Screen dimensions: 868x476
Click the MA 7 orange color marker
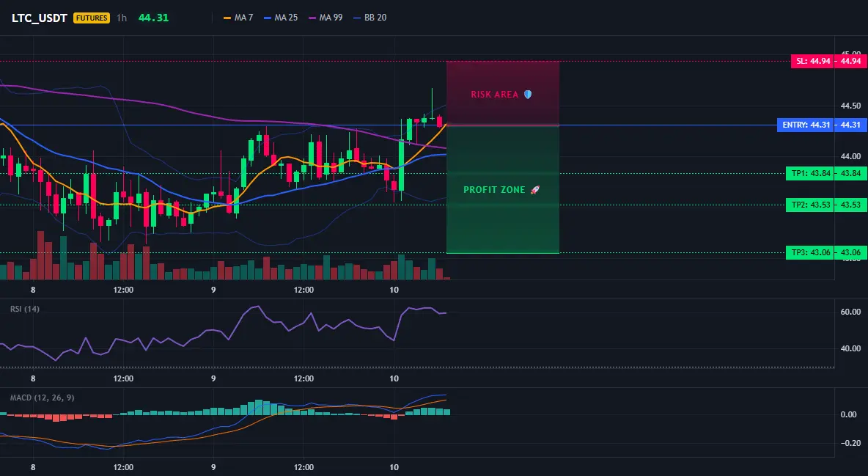tap(227, 18)
